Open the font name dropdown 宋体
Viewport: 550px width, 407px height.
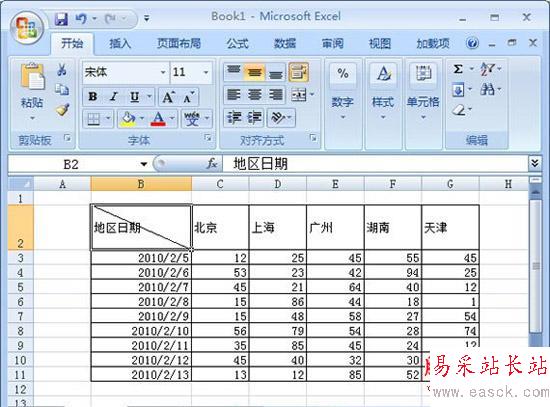point(163,72)
